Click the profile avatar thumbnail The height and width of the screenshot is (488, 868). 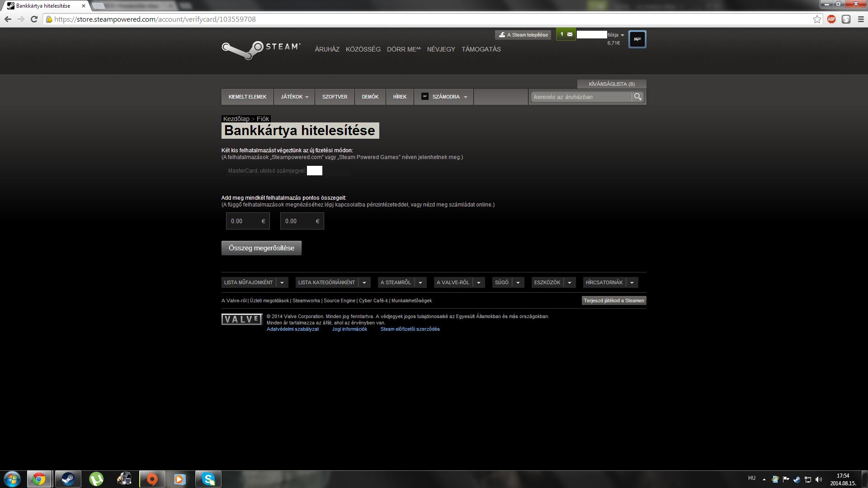[x=637, y=39]
